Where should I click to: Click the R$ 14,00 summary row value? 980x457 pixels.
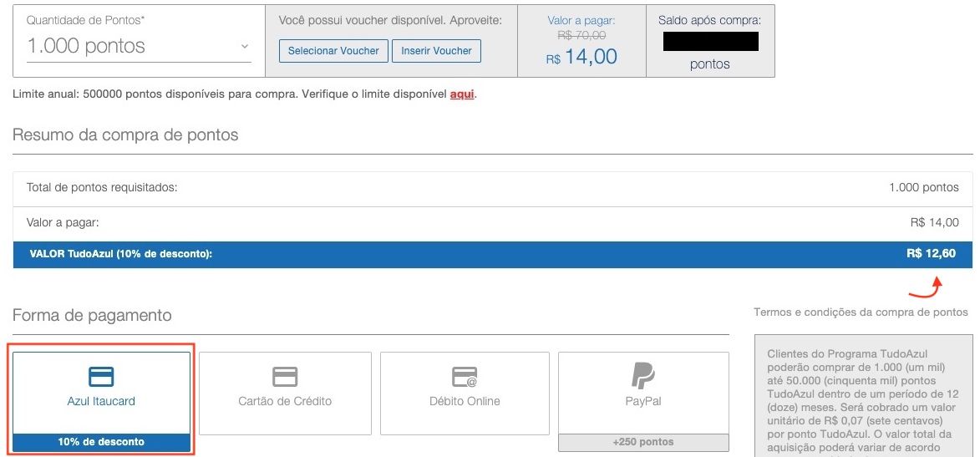tap(934, 222)
